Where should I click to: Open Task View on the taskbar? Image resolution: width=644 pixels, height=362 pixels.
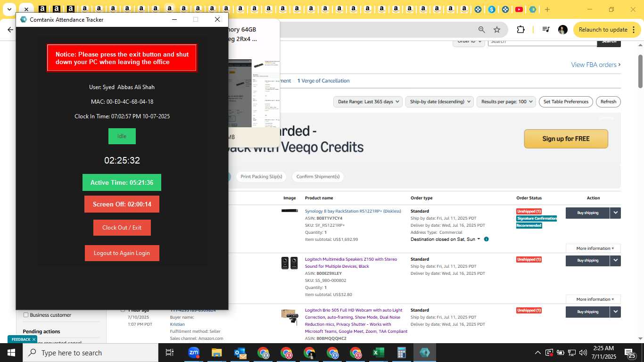(x=170, y=353)
